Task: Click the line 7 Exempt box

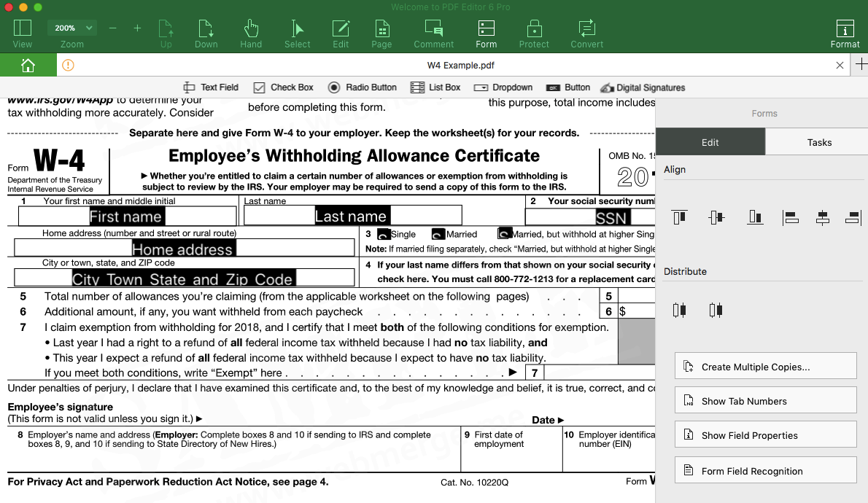Action: coord(600,373)
